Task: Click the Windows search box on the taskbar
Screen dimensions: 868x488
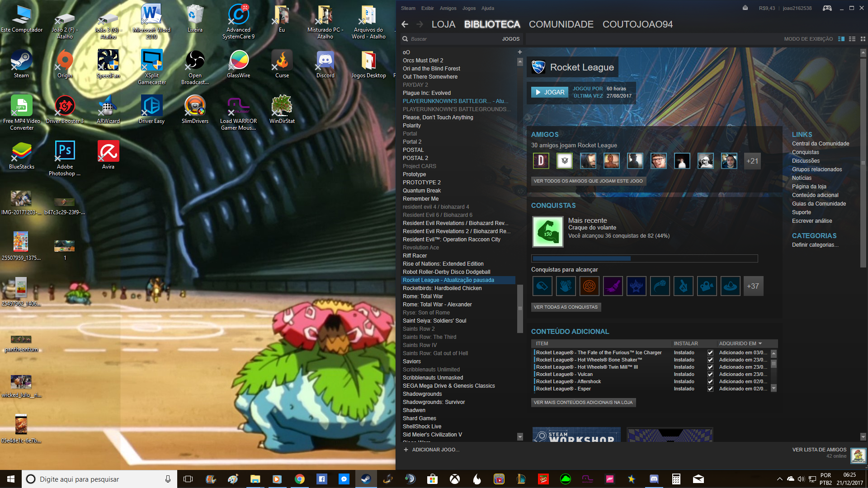Action: pyautogui.click(x=99, y=479)
